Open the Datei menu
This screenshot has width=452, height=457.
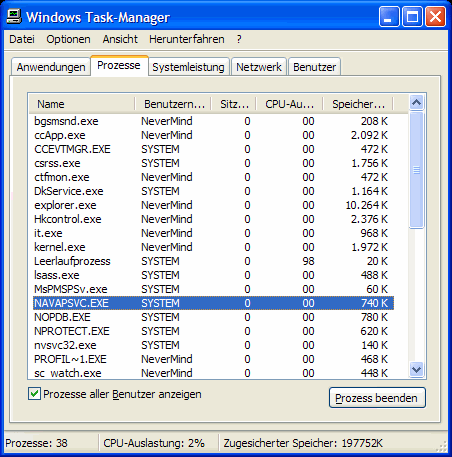coord(22,39)
